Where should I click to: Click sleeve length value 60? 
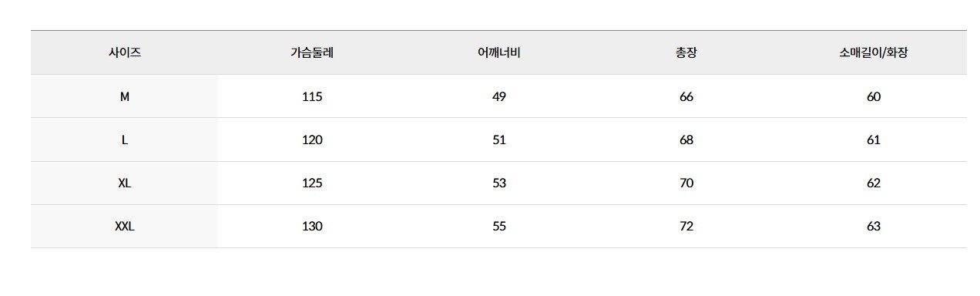point(873,96)
